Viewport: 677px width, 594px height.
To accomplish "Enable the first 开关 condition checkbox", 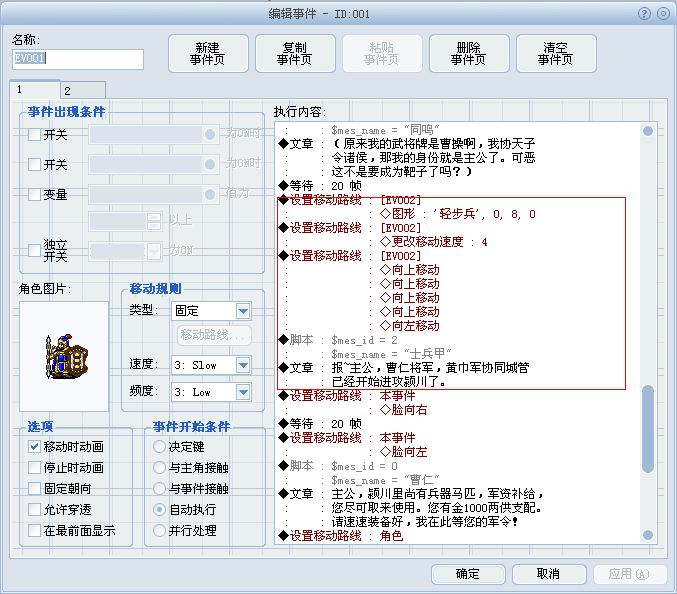I will pyautogui.click(x=34, y=135).
